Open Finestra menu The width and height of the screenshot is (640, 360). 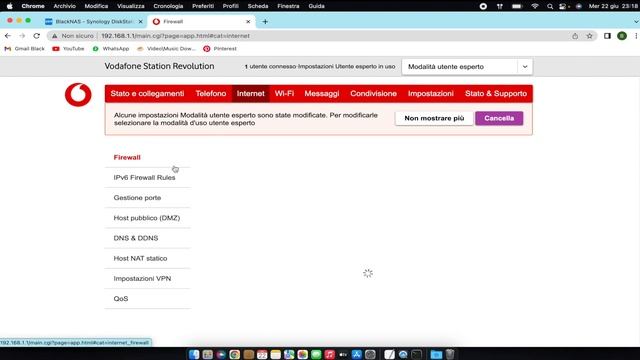click(288, 6)
